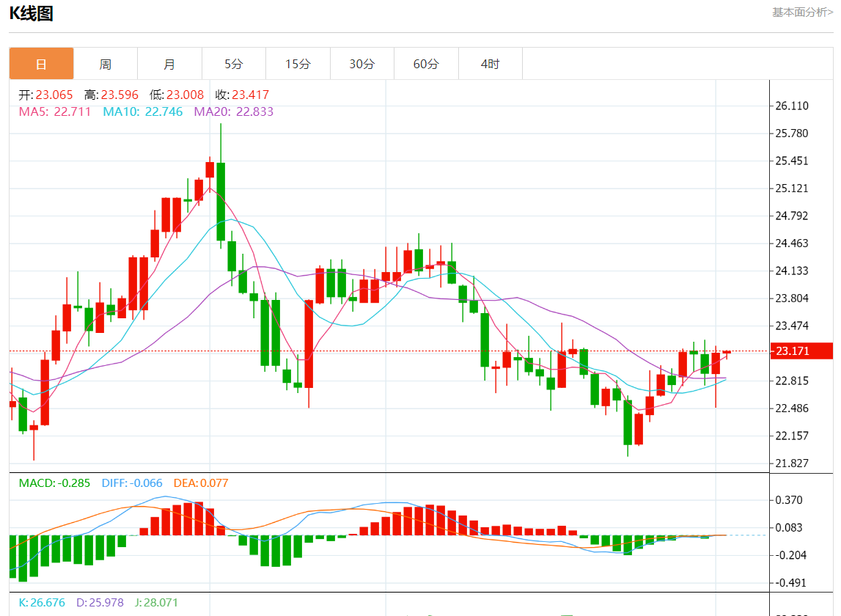The width and height of the screenshot is (841, 616).
Task: Open the 30分 interval tab
Action: pos(362,64)
